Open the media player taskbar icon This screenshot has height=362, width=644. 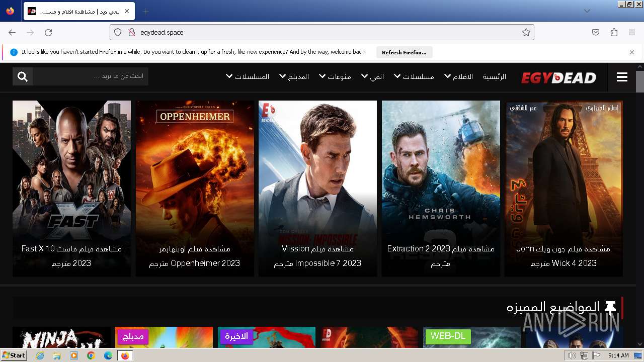(x=74, y=355)
